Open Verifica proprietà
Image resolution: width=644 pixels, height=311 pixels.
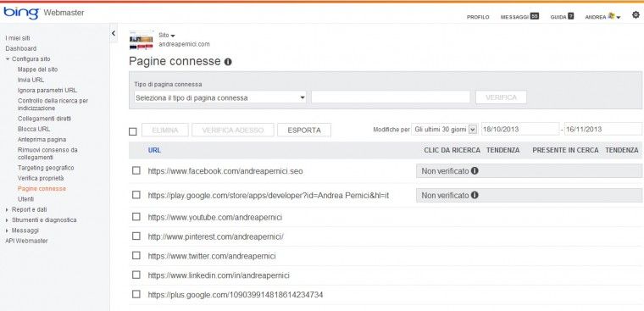41,178
